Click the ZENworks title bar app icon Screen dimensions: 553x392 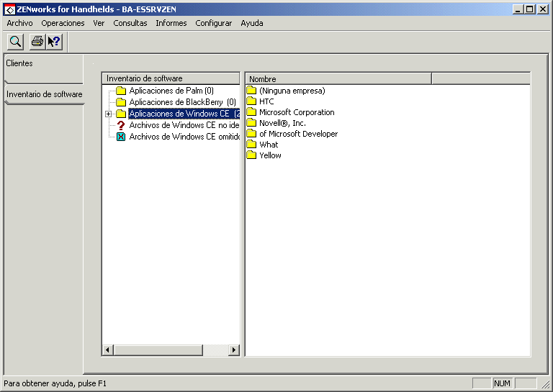(9, 9)
